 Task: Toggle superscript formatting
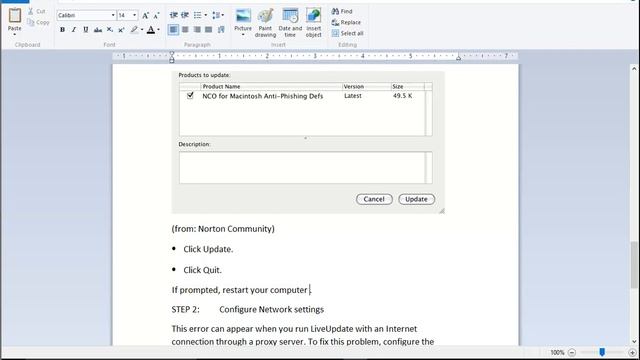click(121, 29)
